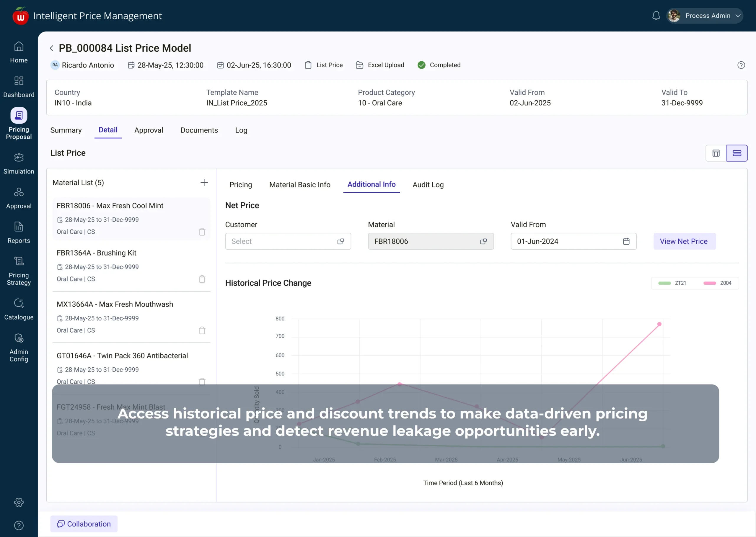Open the Log tab

241,130
